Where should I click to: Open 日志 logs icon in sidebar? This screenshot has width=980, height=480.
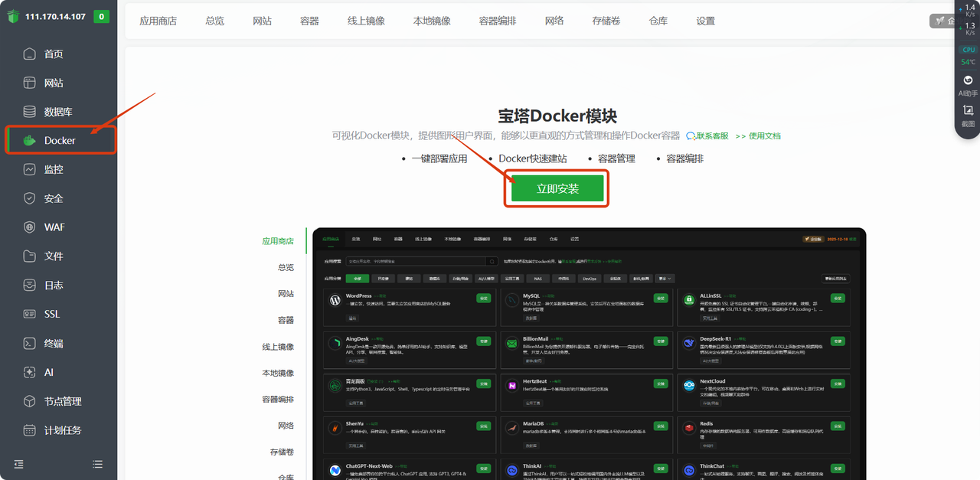coord(29,285)
